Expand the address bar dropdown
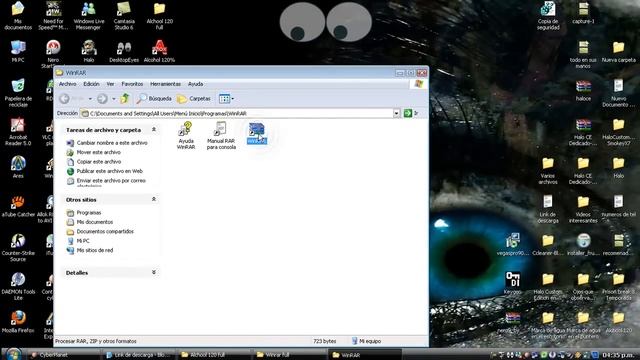 pos(396,113)
